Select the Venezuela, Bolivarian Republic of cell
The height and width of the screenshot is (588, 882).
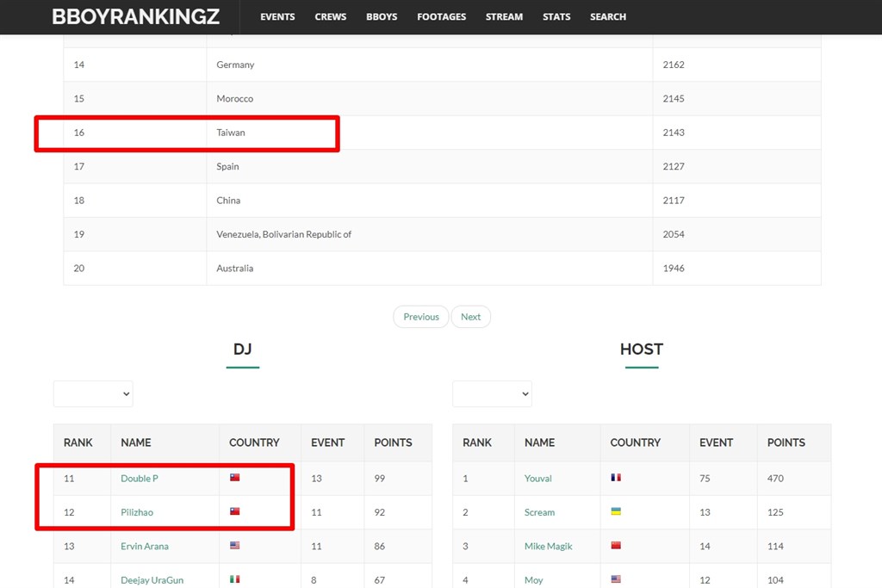429,234
